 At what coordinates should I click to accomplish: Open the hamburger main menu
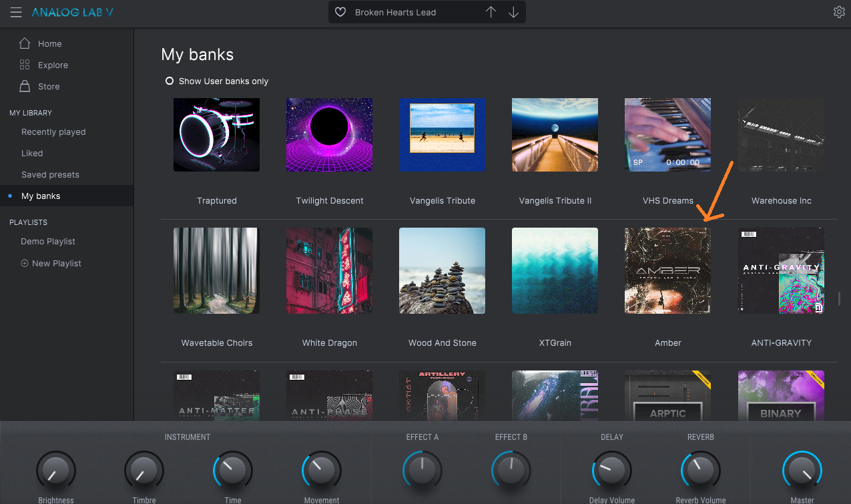pyautogui.click(x=16, y=13)
